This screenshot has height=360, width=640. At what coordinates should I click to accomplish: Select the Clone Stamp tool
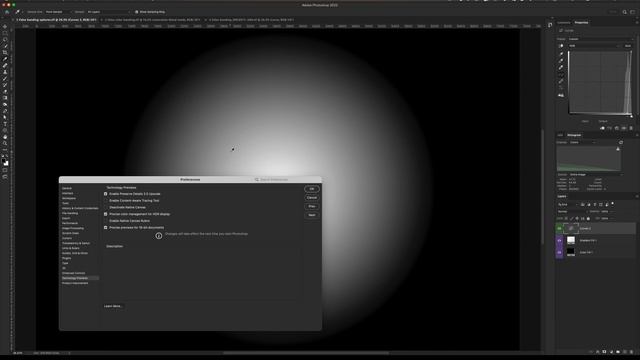pyautogui.click(x=5, y=72)
